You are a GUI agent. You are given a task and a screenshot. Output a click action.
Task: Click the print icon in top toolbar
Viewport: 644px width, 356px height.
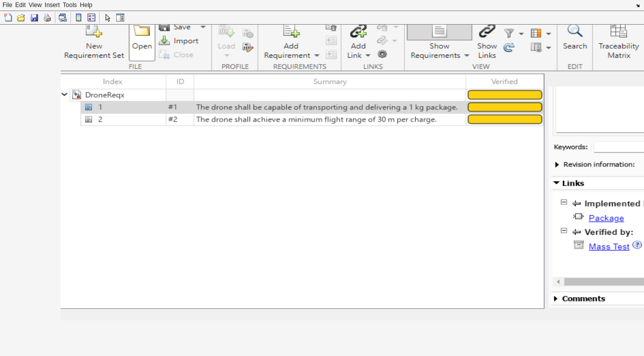coord(47,18)
